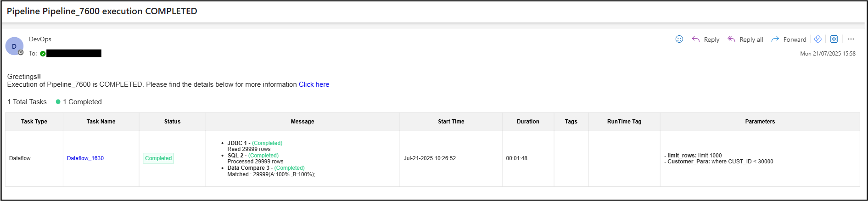Open the Dataflow_1630 task link

click(85, 158)
